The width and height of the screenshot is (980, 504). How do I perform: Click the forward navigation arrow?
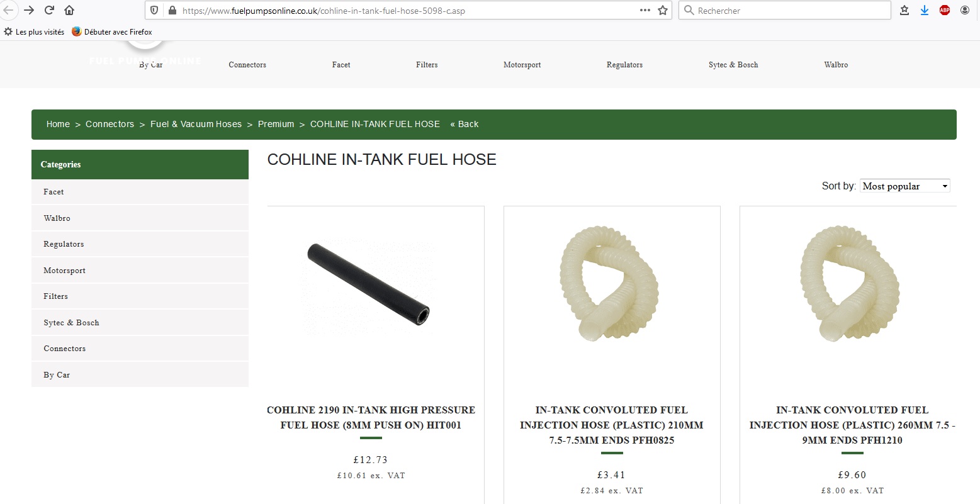(29, 10)
